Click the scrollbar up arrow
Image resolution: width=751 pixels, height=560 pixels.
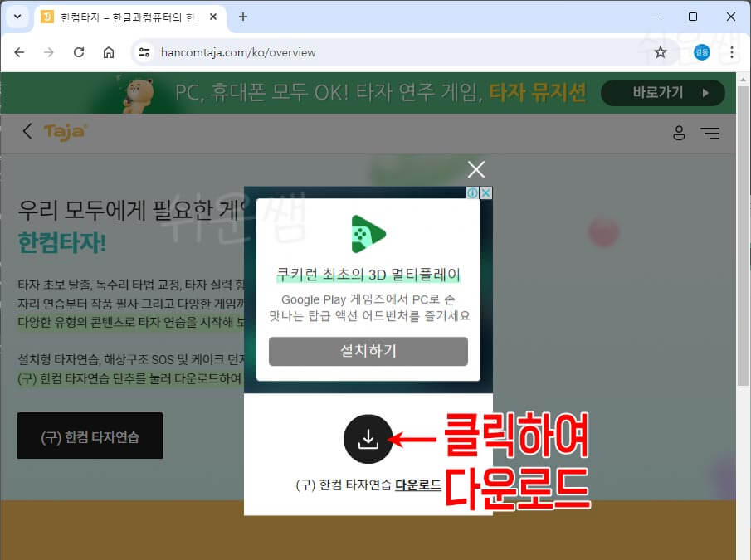[x=743, y=79]
